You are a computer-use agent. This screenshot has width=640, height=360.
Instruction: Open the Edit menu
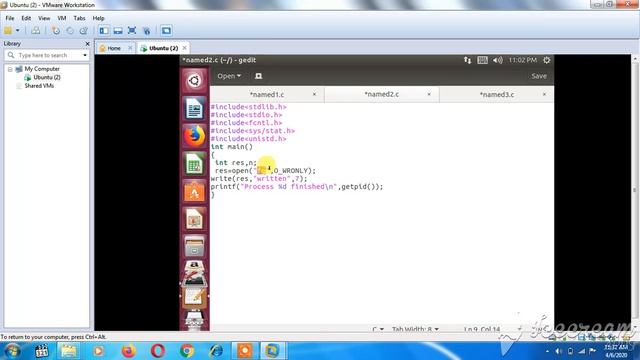[26, 18]
